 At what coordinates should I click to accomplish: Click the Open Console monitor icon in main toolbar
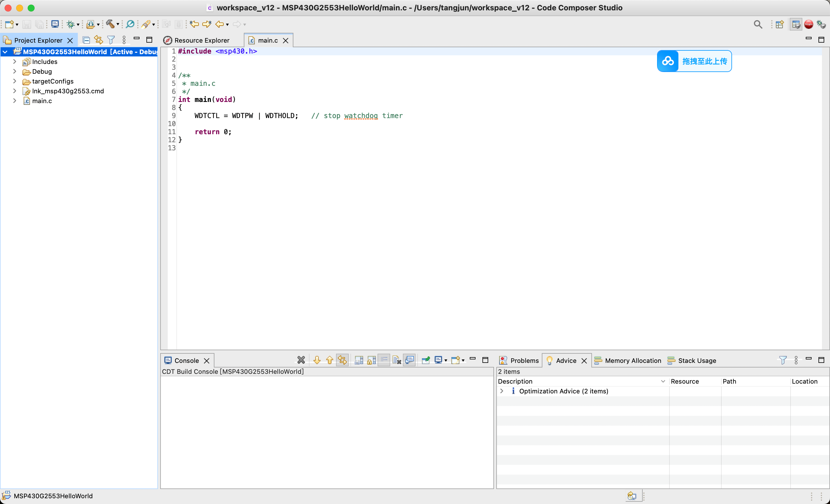coord(55,24)
